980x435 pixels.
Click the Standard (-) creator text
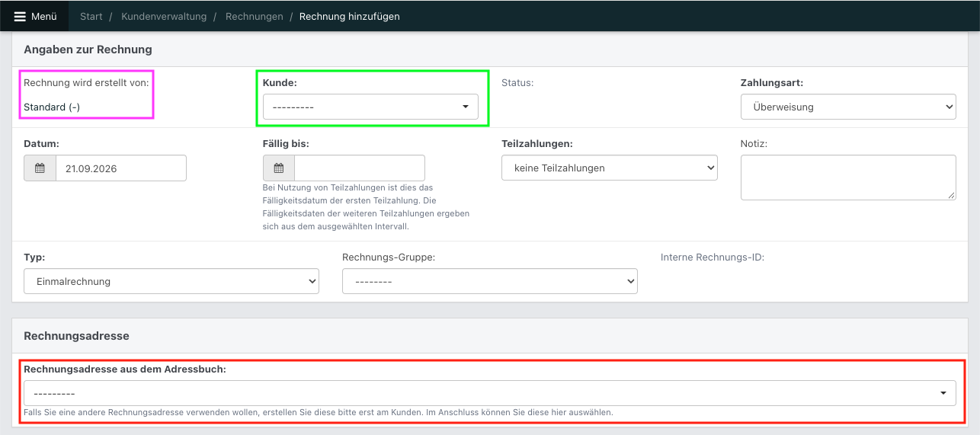(x=52, y=107)
